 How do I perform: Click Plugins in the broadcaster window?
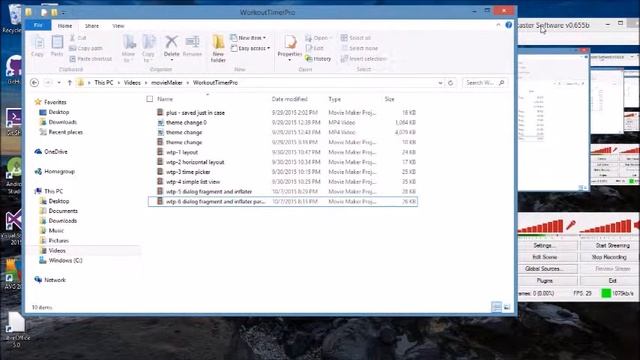pos(545,281)
